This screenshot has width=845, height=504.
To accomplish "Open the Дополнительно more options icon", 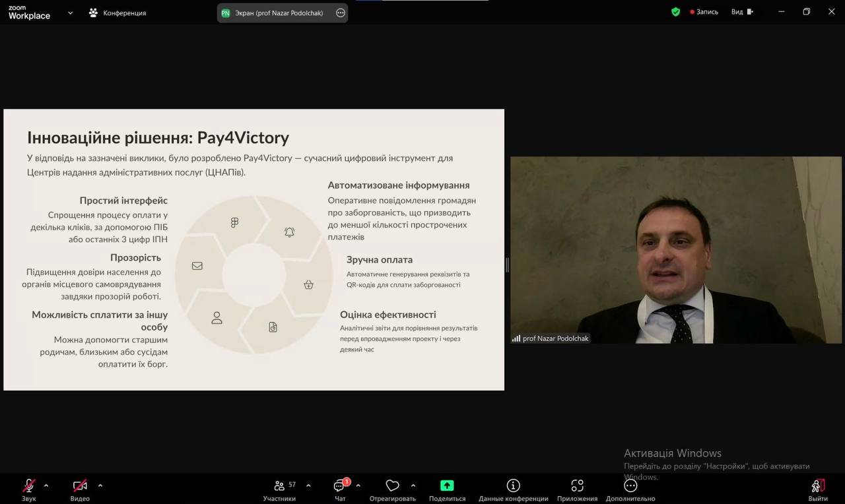I will [x=630, y=486].
